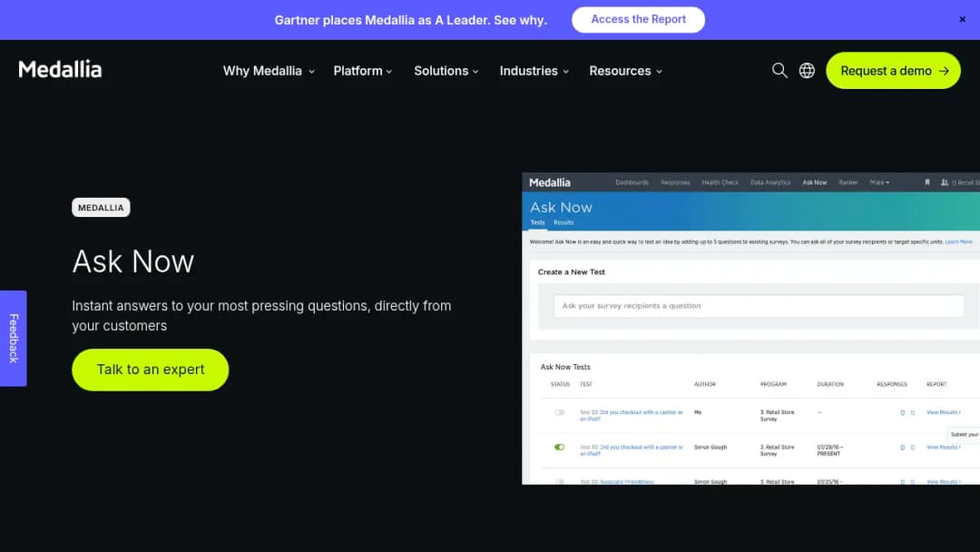Go to the Medallia home logo
Viewport: 980px width, 552px height.
click(60, 69)
